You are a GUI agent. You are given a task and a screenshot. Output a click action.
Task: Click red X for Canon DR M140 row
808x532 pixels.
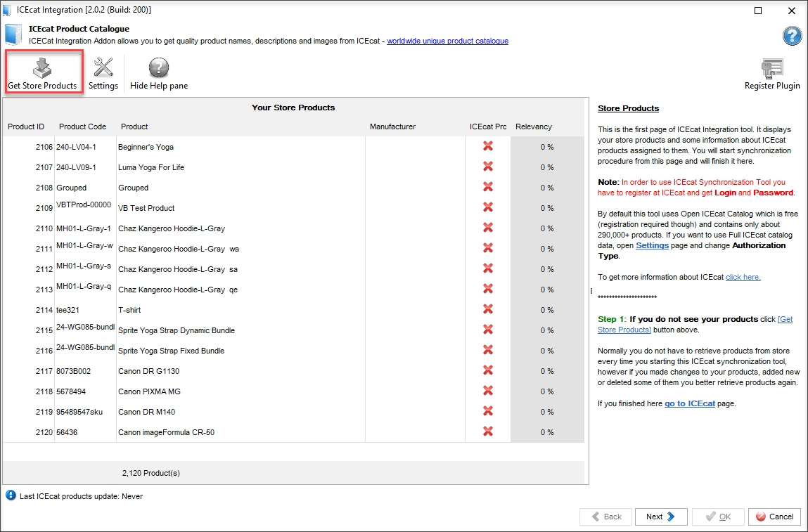[x=487, y=411]
